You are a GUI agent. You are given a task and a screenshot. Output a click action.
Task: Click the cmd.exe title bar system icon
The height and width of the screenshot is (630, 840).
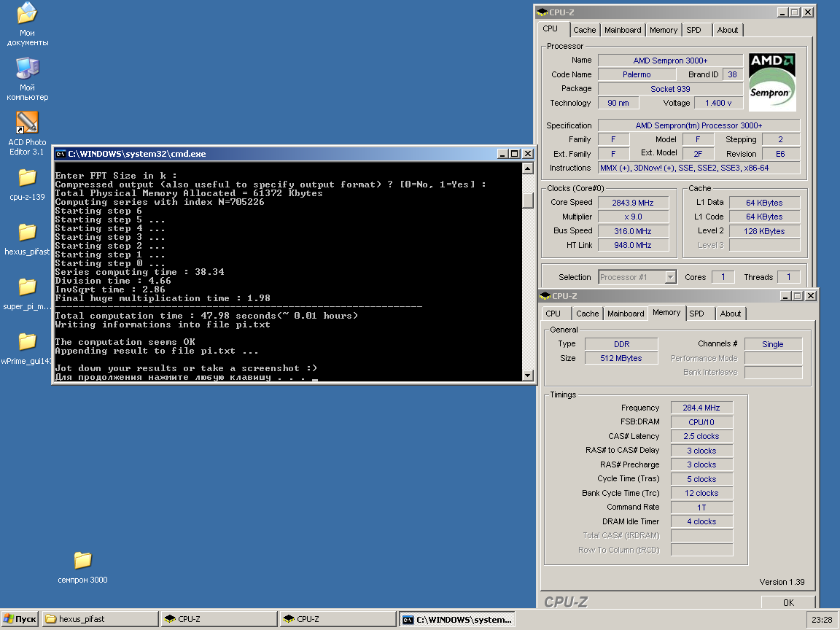click(61, 154)
